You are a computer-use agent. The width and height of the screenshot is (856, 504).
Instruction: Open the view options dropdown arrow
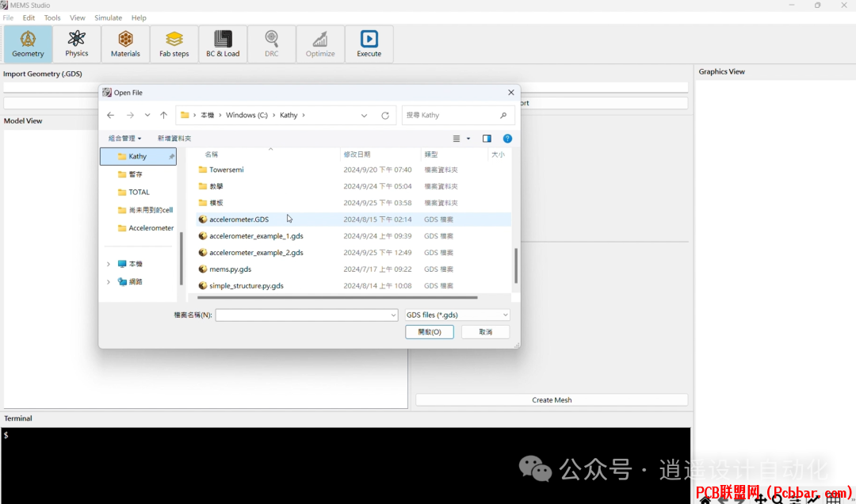point(468,139)
